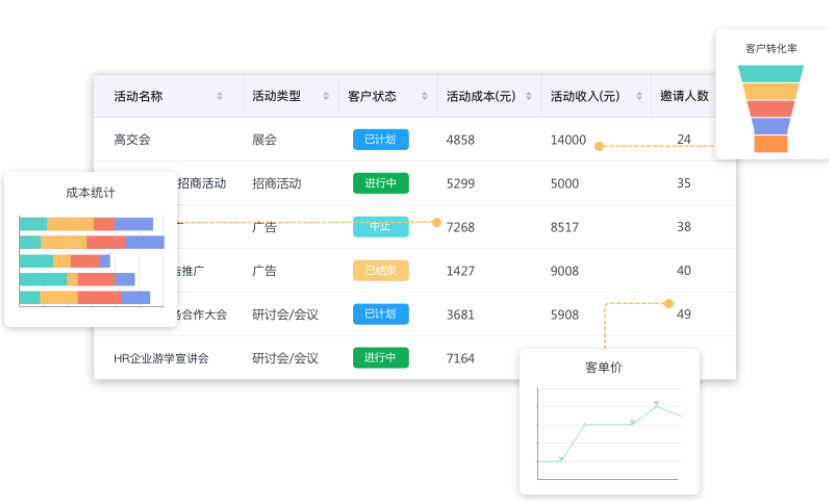Viewport: 829px width, 501px height.
Task: Click the 已结束 status tag
Action: pyautogui.click(x=381, y=271)
